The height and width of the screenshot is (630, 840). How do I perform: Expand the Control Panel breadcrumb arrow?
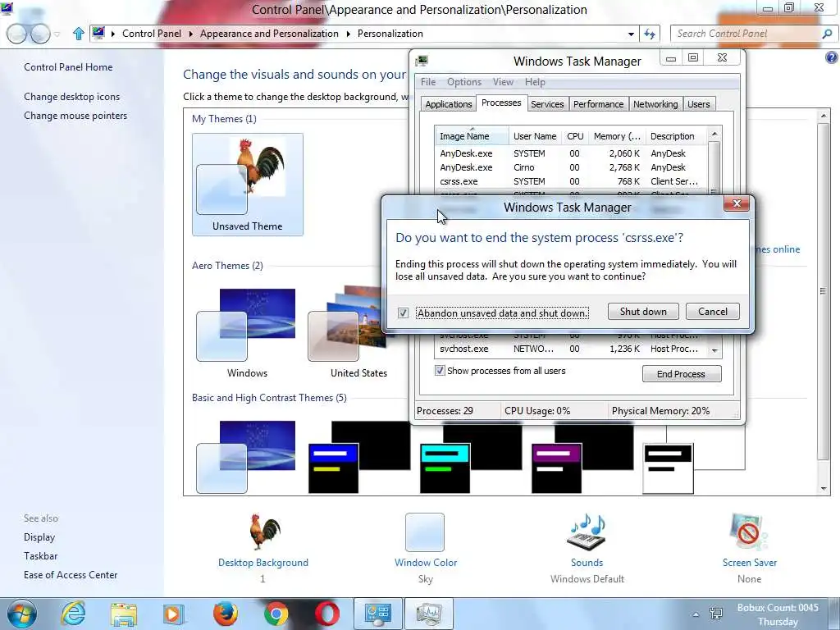point(190,34)
